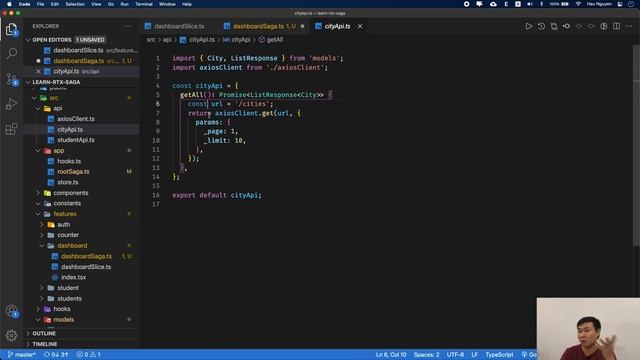Collapse the Open Editors section
This screenshot has height=360, width=640.
[x=28, y=40]
